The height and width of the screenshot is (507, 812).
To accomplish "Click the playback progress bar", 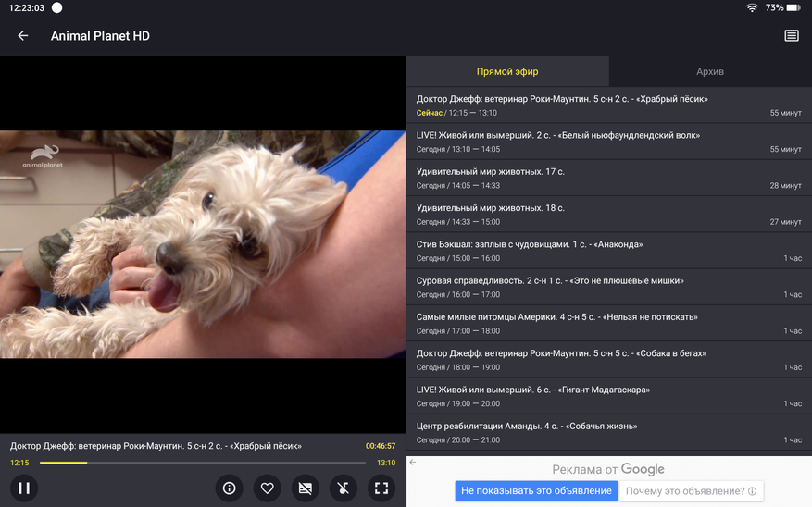I will (204, 463).
